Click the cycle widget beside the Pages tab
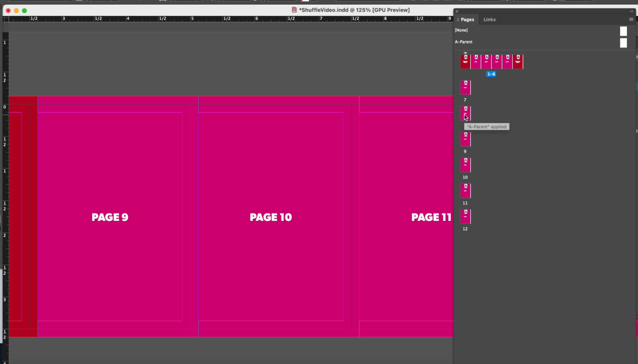The width and height of the screenshot is (638, 364). pos(457,19)
